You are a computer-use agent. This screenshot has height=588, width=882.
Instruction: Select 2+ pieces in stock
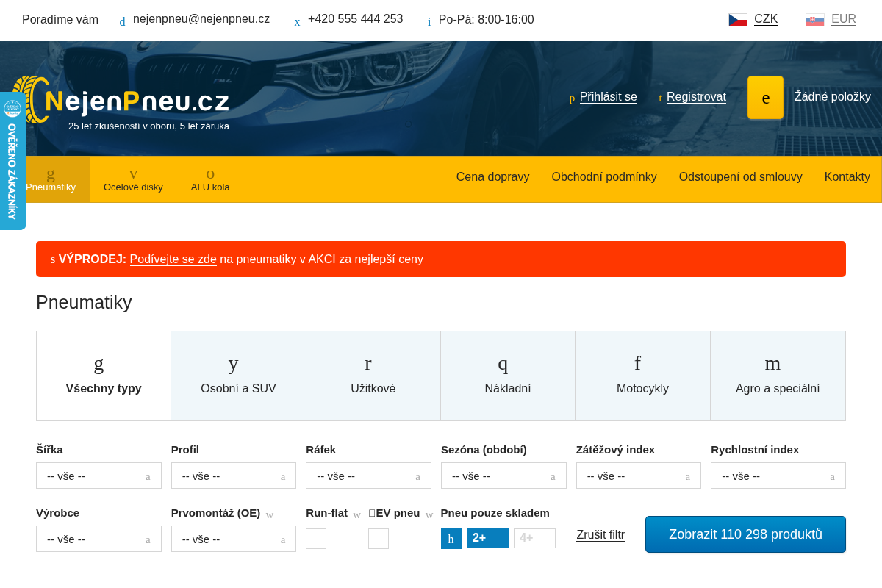[x=487, y=538]
